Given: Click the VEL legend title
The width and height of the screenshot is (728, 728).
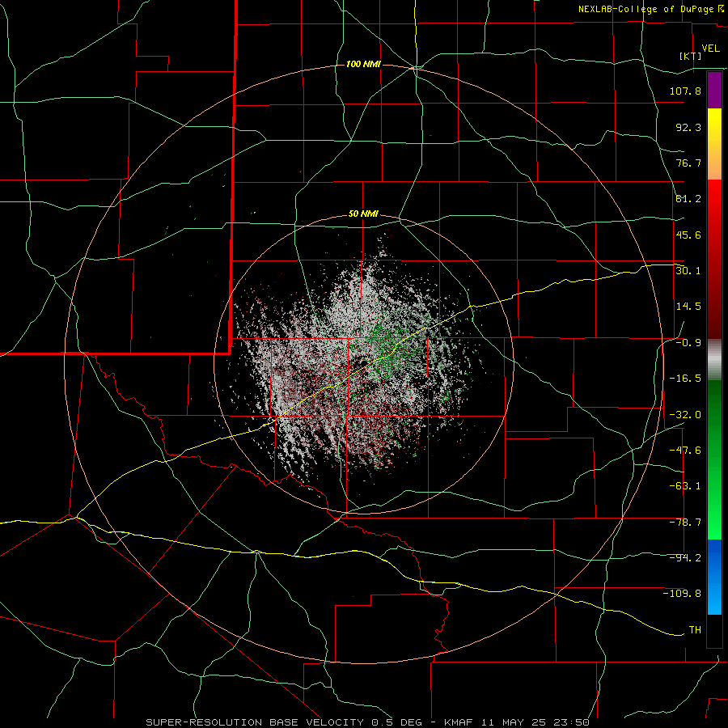Looking at the screenshot, I should (710, 49).
